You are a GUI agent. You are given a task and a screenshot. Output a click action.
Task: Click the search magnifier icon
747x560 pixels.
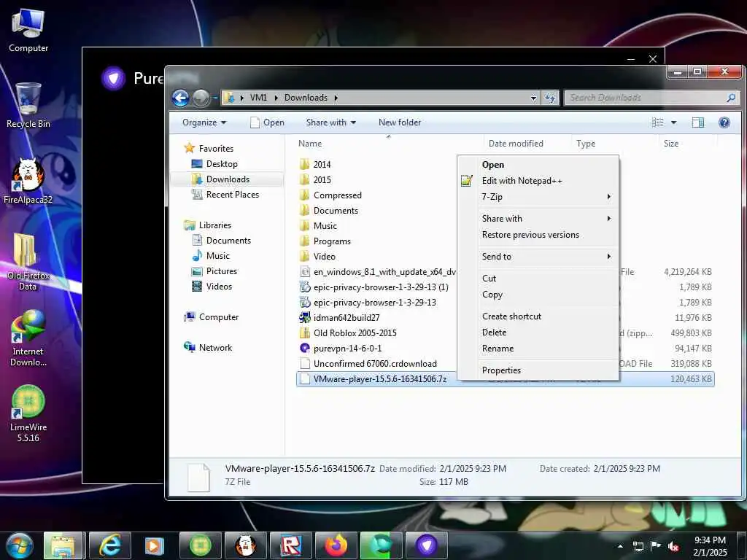731,98
